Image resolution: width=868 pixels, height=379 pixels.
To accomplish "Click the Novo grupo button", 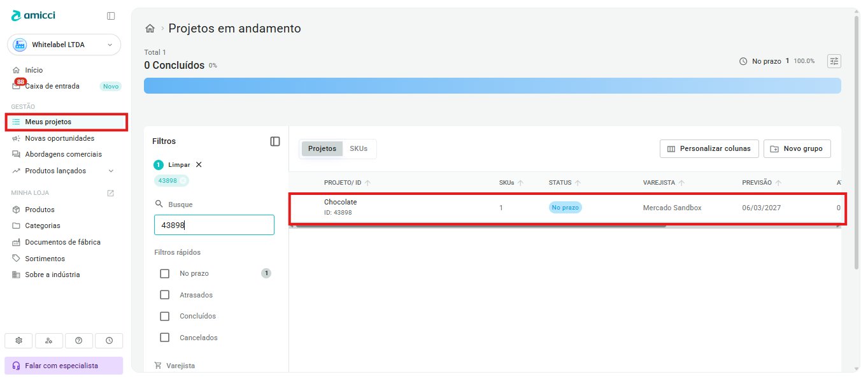I will pos(797,148).
